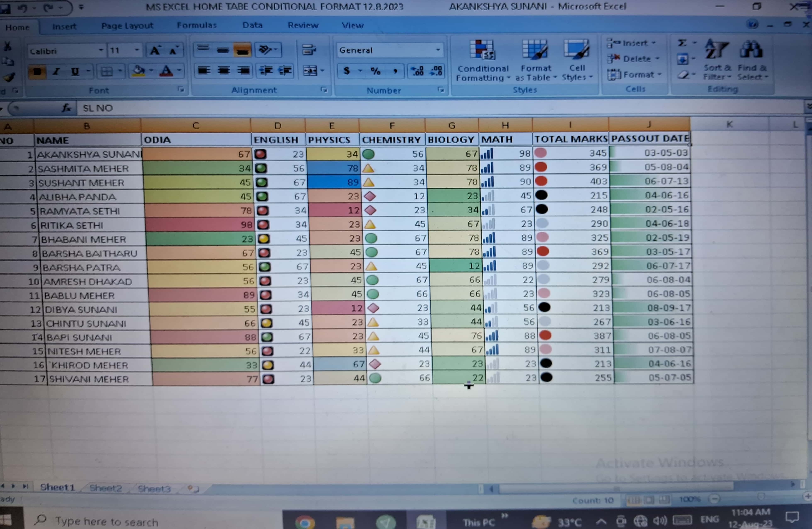Toggle center text alignment

tap(224, 71)
